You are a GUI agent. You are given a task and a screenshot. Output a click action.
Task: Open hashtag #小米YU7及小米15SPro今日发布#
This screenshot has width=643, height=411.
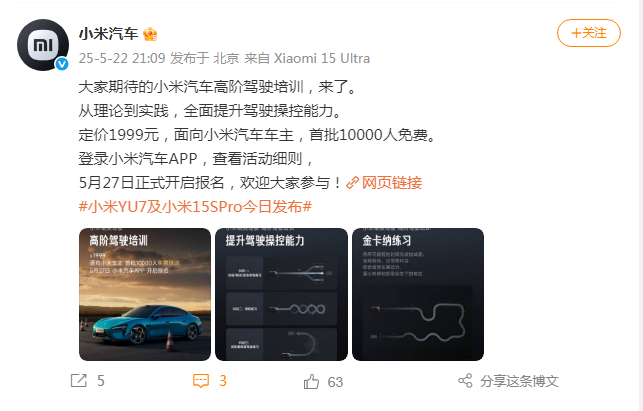coord(195,206)
